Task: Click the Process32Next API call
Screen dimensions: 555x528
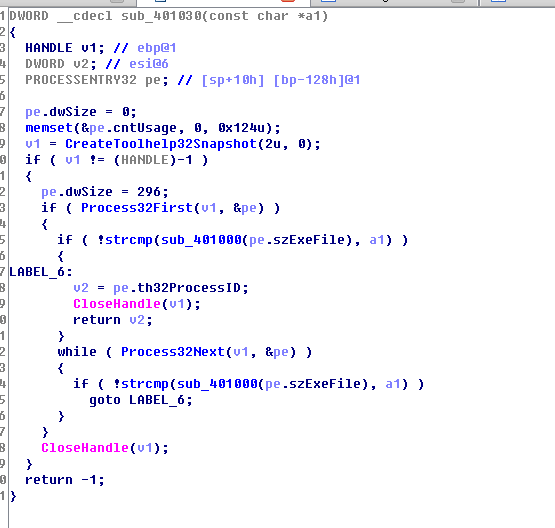Action: coord(173,352)
